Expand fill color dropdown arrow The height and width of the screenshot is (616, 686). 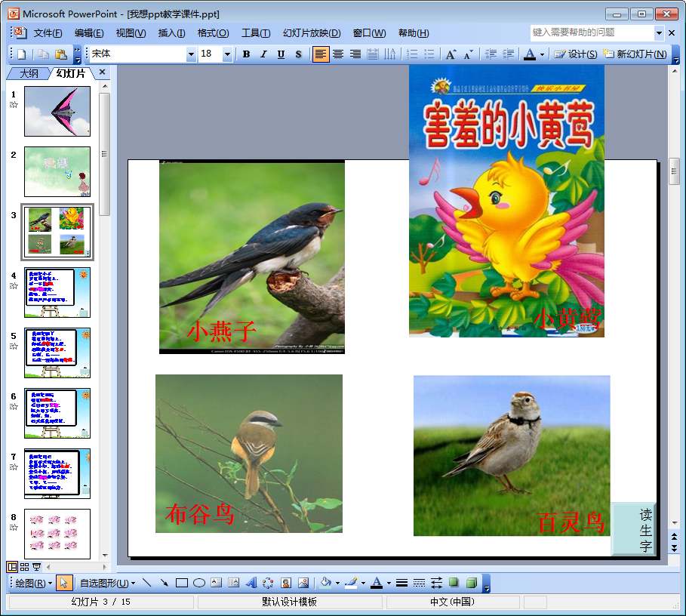[337, 584]
